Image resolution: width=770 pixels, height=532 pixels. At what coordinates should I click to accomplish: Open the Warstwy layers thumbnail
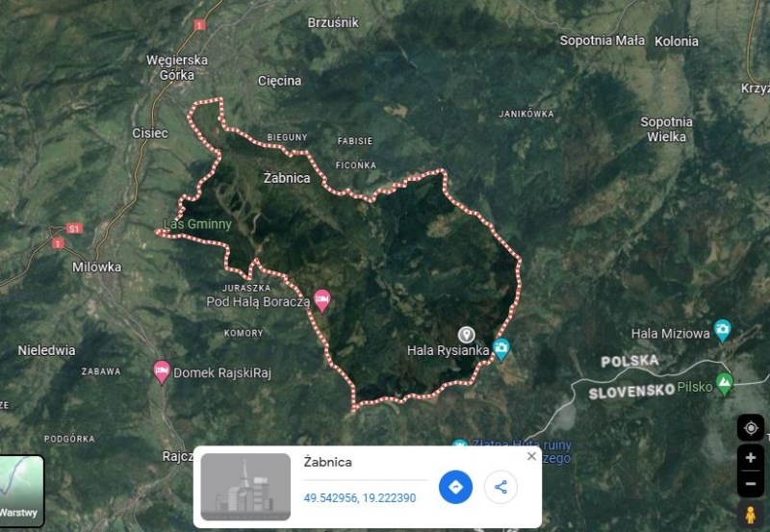point(20,491)
